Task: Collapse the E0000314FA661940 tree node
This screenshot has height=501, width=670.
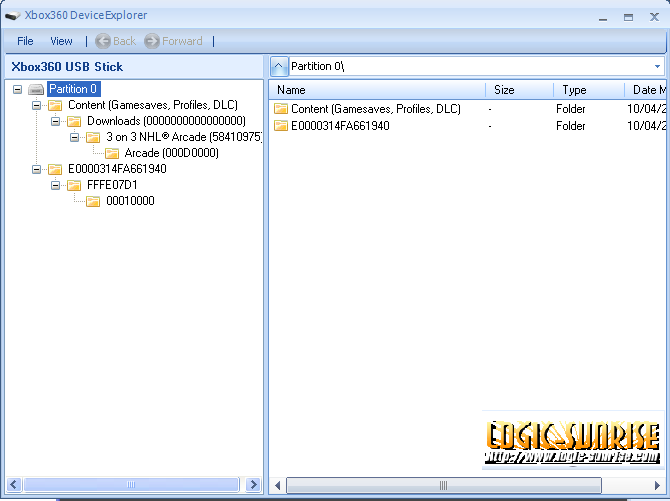Action: (x=36, y=169)
